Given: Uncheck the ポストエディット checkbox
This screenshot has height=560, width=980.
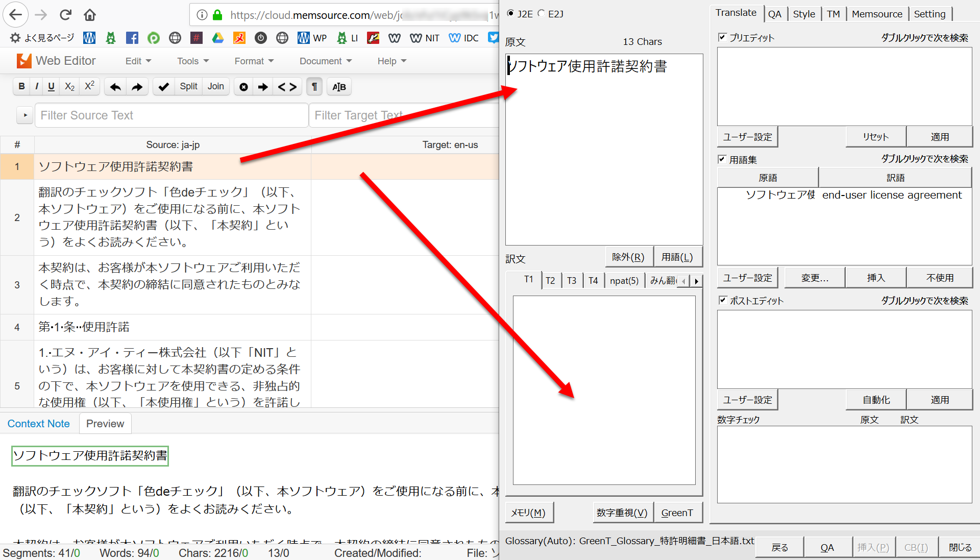Looking at the screenshot, I should point(722,300).
